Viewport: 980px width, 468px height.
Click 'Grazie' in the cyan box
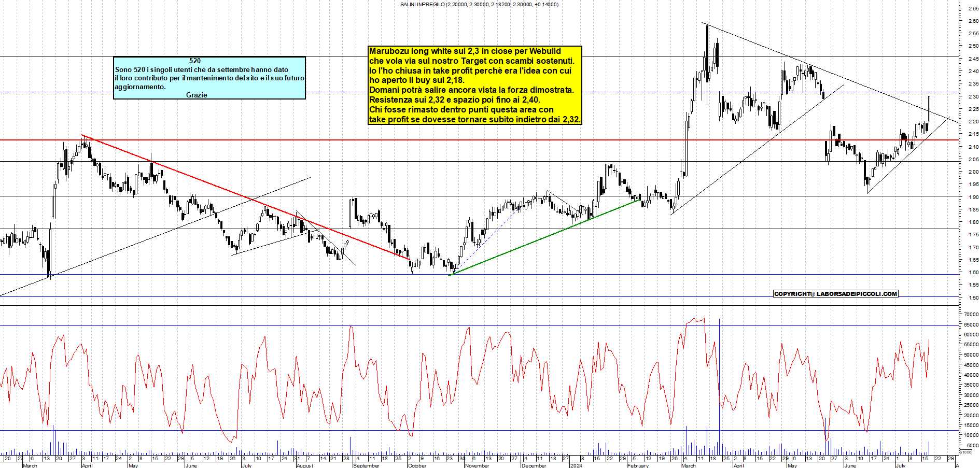[197, 95]
